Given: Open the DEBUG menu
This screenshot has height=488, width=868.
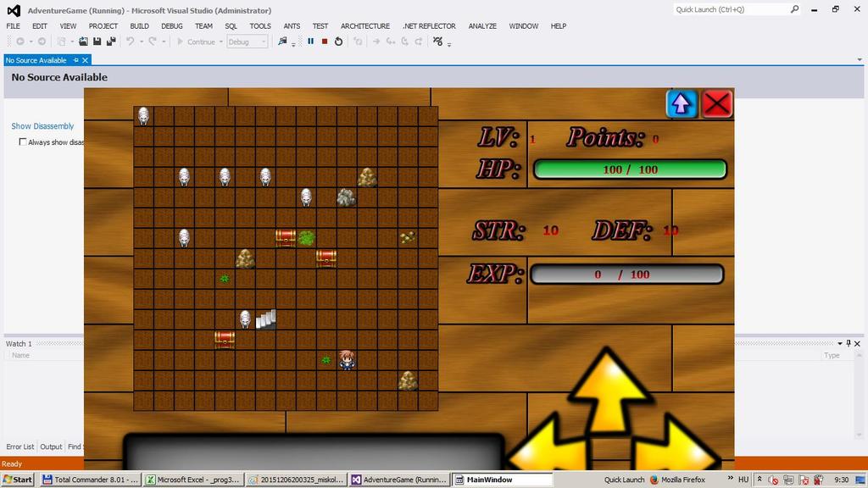Looking at the screenshot, I should (x=171, y=26).
